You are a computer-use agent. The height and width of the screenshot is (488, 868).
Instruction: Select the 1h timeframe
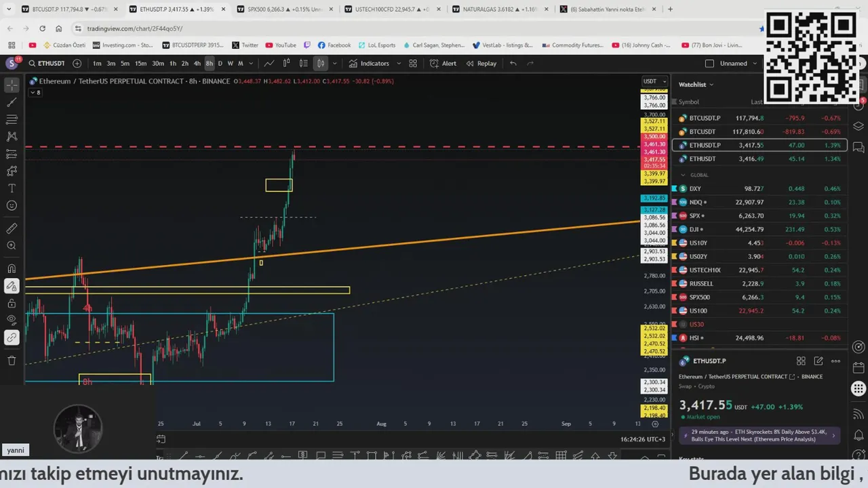coord(173,63)
